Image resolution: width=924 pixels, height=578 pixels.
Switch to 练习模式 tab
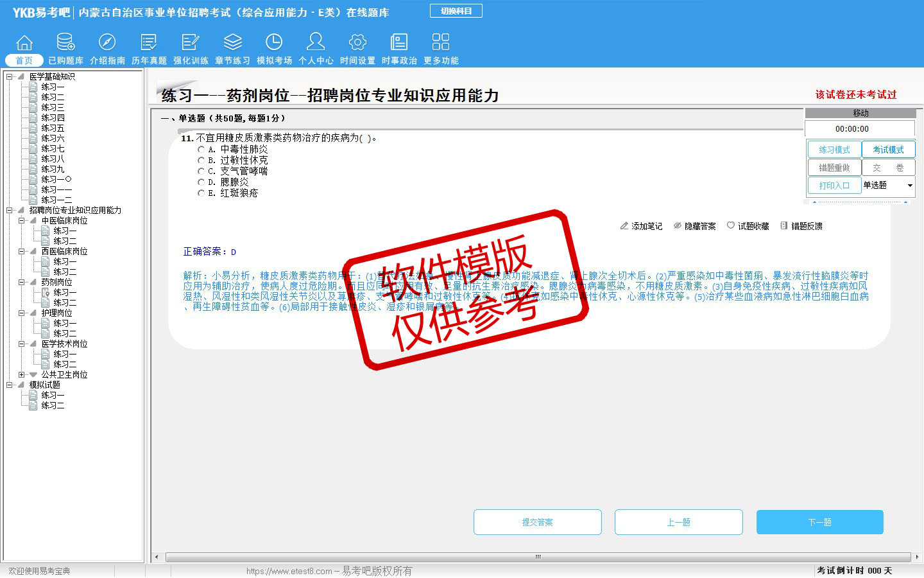click(834, 150)
